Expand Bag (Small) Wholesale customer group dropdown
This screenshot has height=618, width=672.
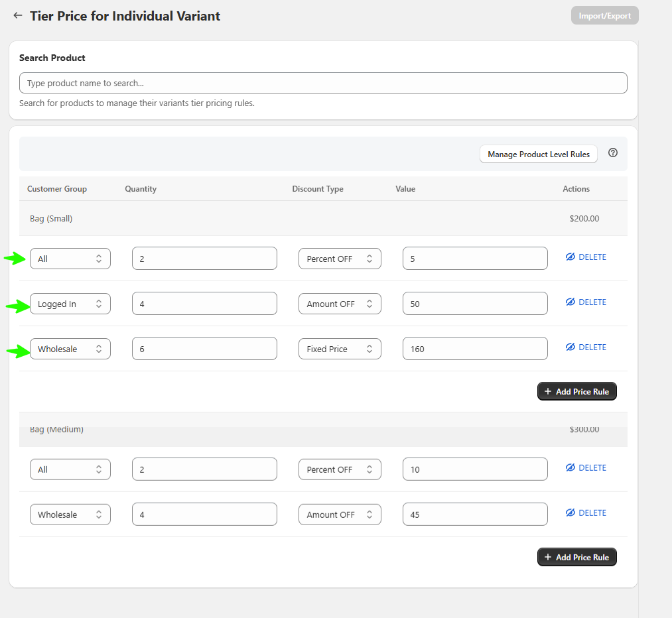click(70, 349)
